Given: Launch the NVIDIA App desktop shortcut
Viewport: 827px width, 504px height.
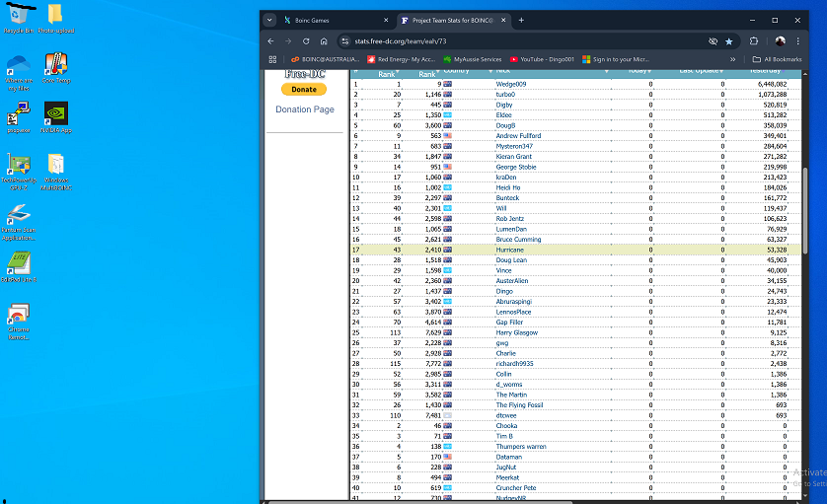Looking at the screenshot, I should [x=56, y=118].
